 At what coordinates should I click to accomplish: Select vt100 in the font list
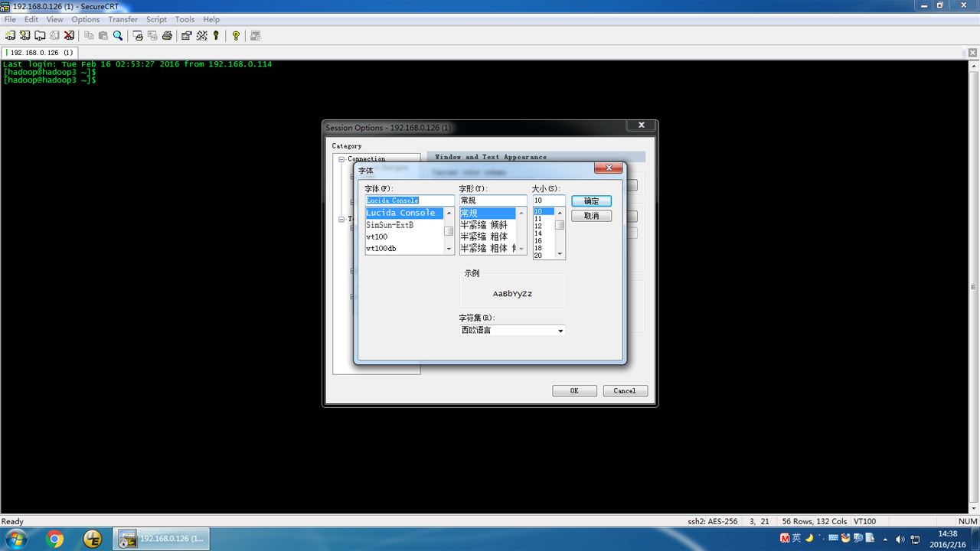coord(404,236)
